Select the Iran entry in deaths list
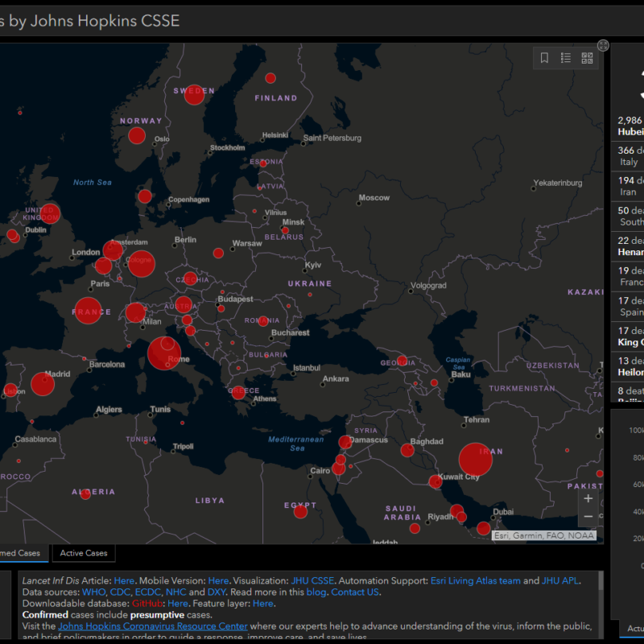Screen dimensions: 644x644 628,186
